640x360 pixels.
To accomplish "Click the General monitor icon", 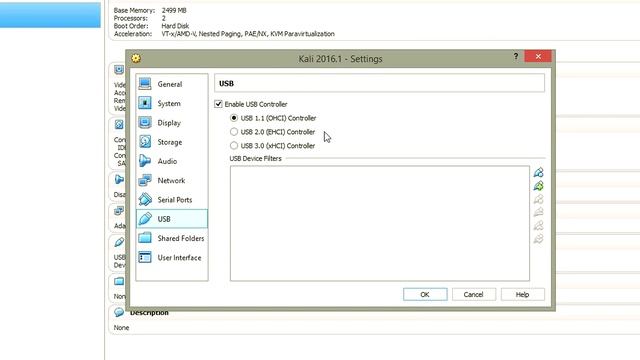I will click(x=145, y=84).
